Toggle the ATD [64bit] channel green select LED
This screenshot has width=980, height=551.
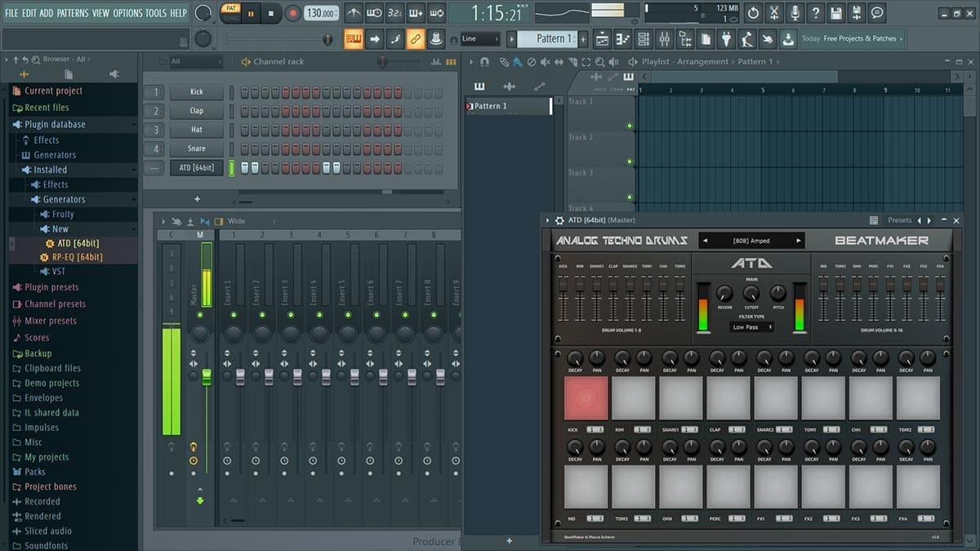(231, 167)
